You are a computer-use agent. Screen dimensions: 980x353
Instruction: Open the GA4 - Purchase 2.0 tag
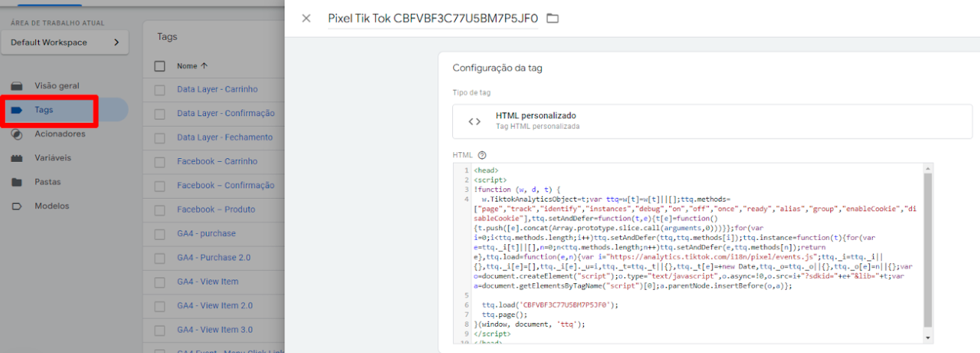(214, 257)
